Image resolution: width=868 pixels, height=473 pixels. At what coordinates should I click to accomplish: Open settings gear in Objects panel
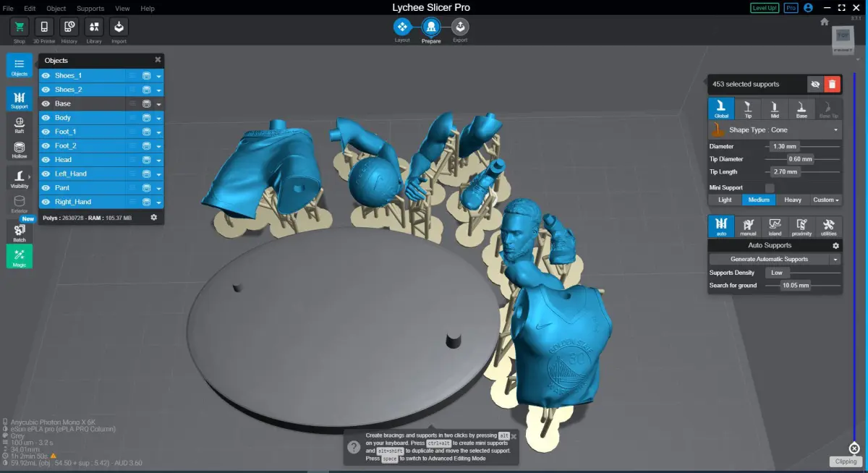(153, 217)
